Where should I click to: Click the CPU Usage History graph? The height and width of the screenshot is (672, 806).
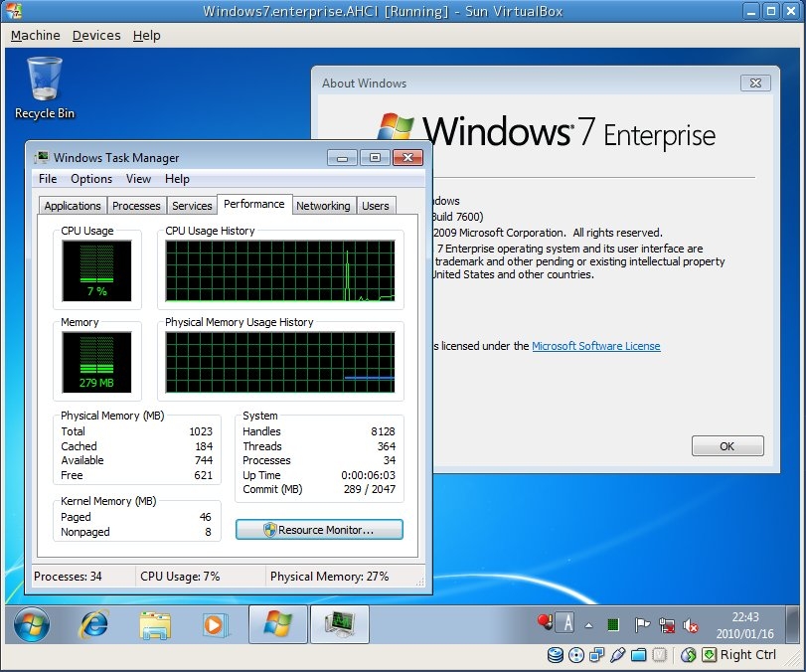[280, 270]
